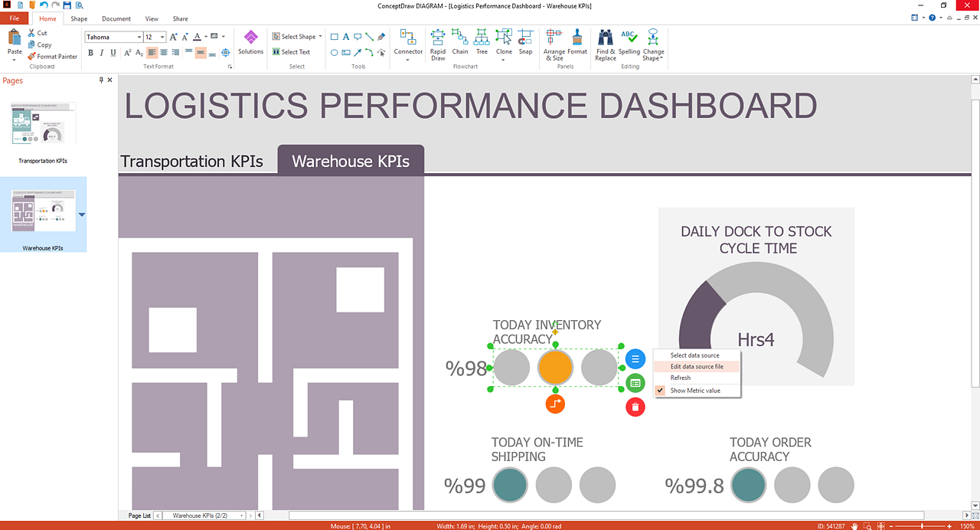The image size is (980, 530).
Task: Run the Spelling check
Action: tap(629, 42)
